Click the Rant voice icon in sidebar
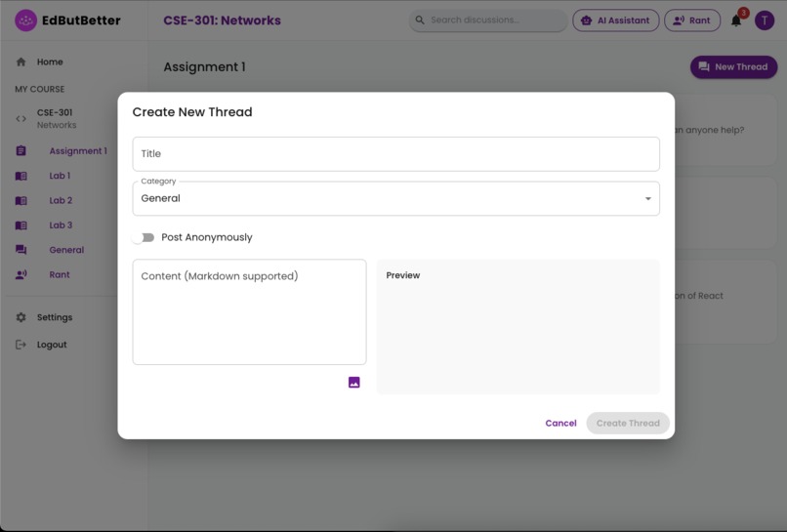The width and height of the screenshot is (787, 532). coord(21,274)
